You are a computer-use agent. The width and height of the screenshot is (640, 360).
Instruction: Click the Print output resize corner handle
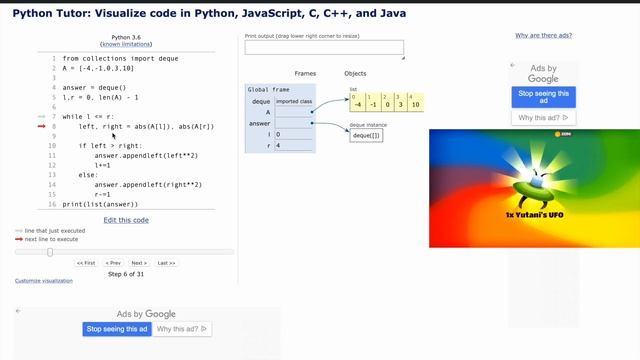coord(403,58)
